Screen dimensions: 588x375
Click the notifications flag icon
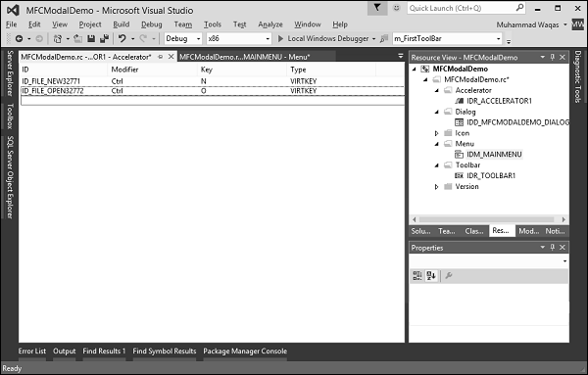[x=377, y=8]
